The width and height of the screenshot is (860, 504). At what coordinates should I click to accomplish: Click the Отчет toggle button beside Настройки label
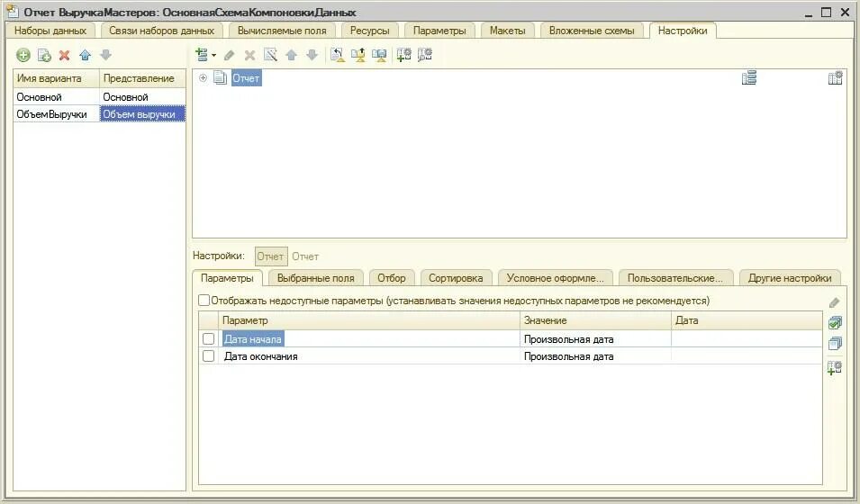point(270,256)
